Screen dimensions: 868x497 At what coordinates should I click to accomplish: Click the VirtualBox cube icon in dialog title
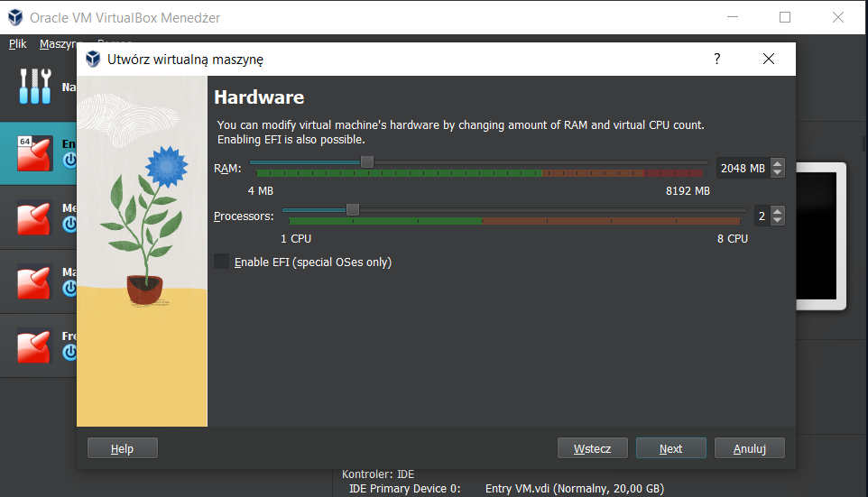point(92,60)
